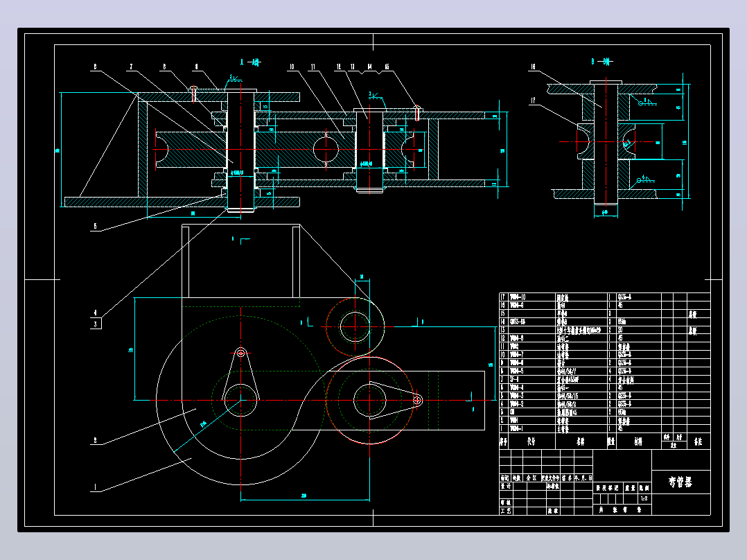The image size is (747, 560).
Task: Click the A-A section view label
Action: point(251,62)
